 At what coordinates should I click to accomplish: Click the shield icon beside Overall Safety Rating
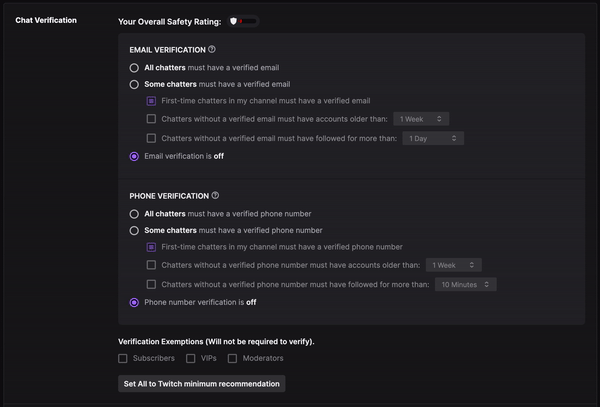pos(233,21)
